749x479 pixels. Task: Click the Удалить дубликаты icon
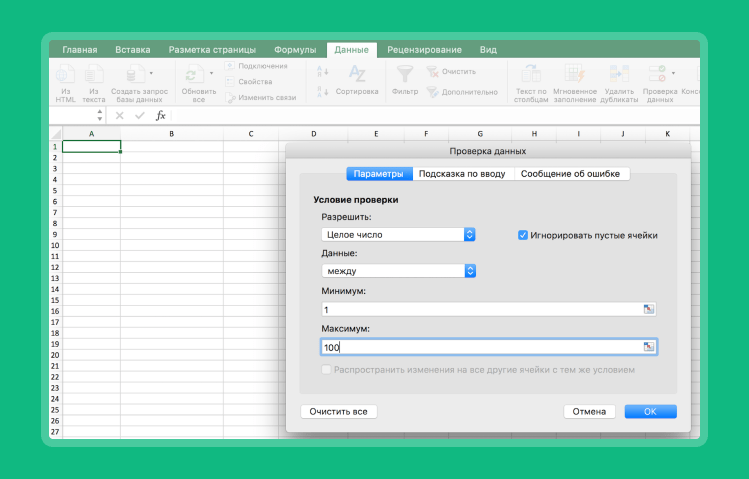(618, 74)
